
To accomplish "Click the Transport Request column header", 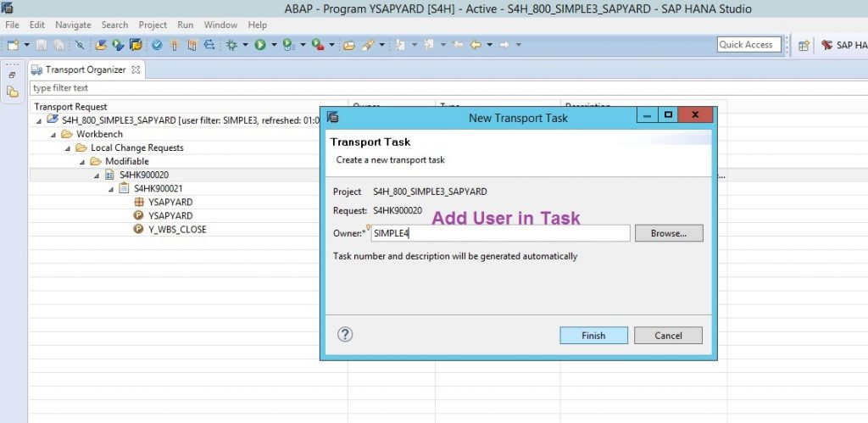I will (188, 106).
